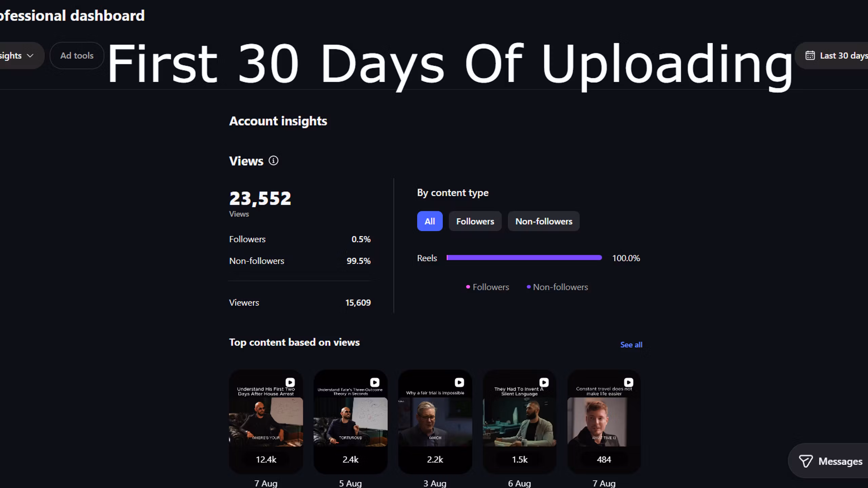Open 'Why a fair trial is impossible' reel
This screenshot has width=868, height=488.
point(435,422)
